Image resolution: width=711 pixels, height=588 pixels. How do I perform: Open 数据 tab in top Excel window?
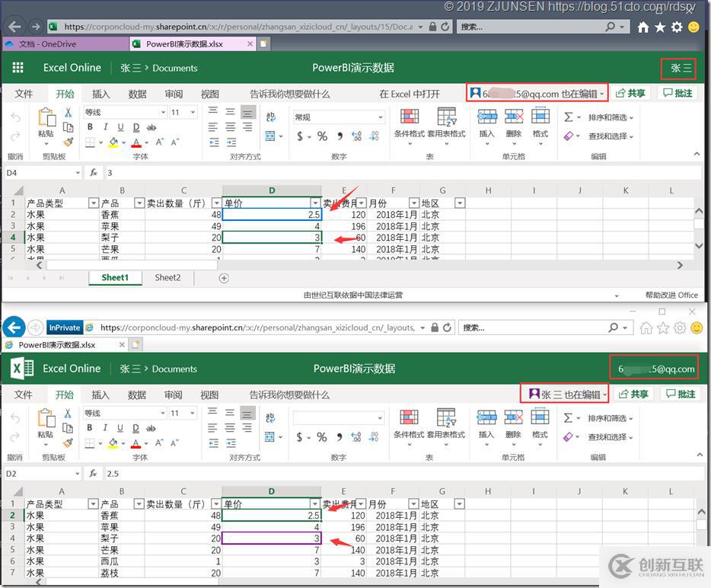click(x=137, y=94)
